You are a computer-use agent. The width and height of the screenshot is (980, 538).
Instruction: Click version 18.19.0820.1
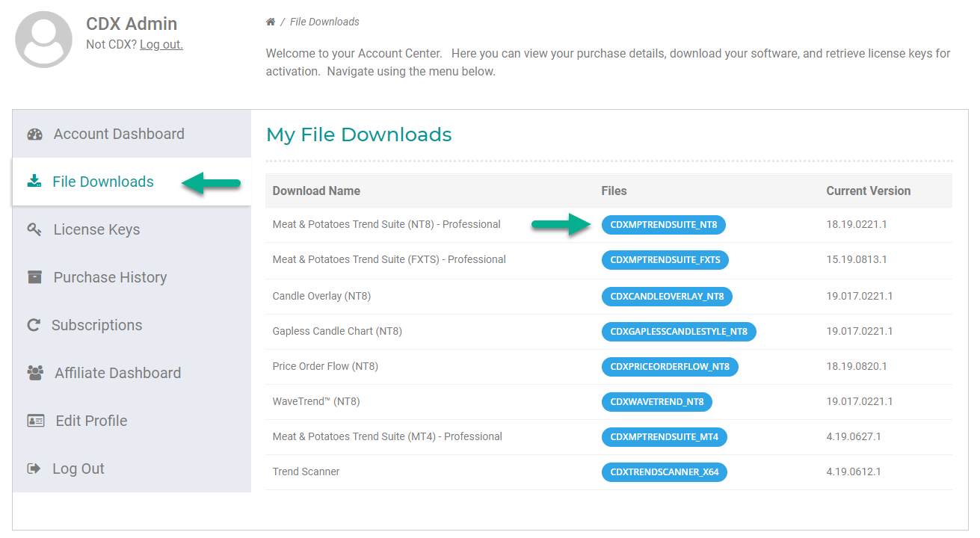click(857, 366)
